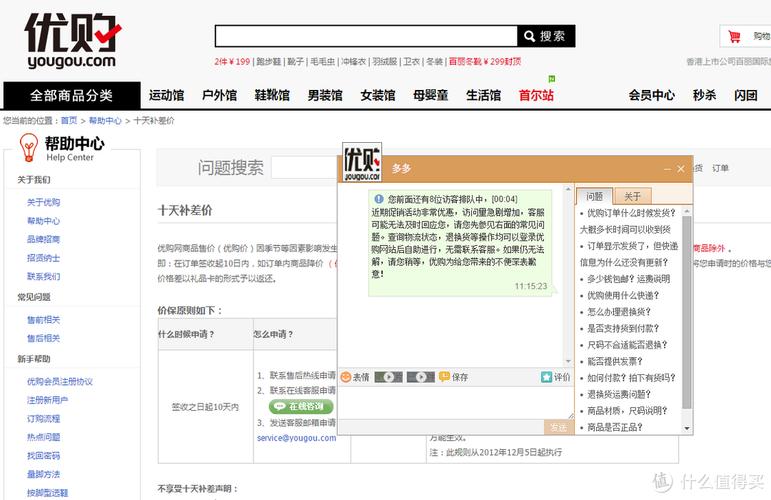
Task: Click the info icon in queue message
Action: [x=379, y=199]
